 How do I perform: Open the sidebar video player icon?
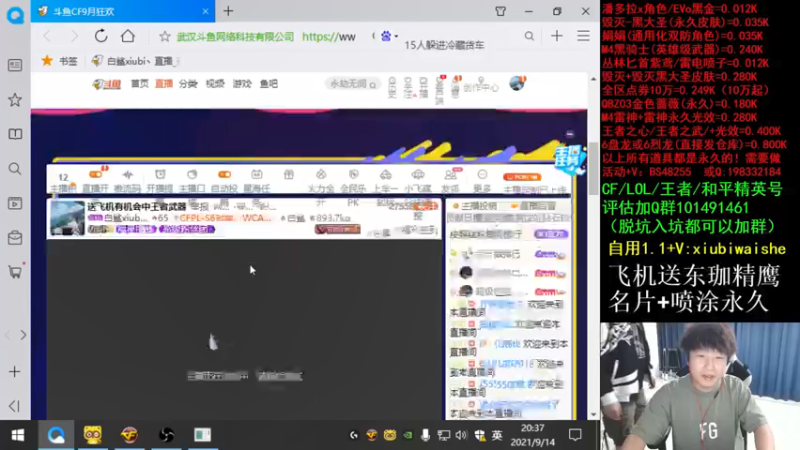coord(15,203)
